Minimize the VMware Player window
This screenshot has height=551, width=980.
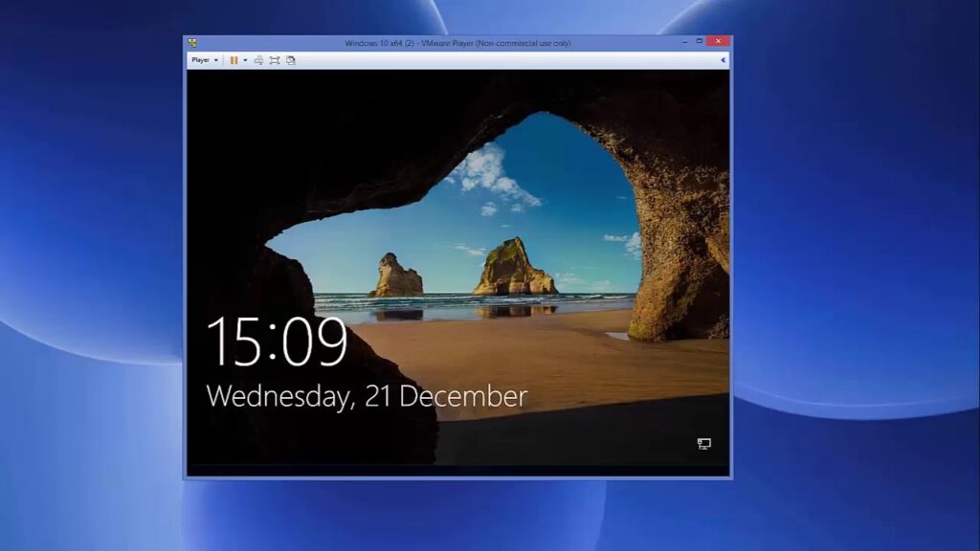pyautogui.click(x=685, y=42)
